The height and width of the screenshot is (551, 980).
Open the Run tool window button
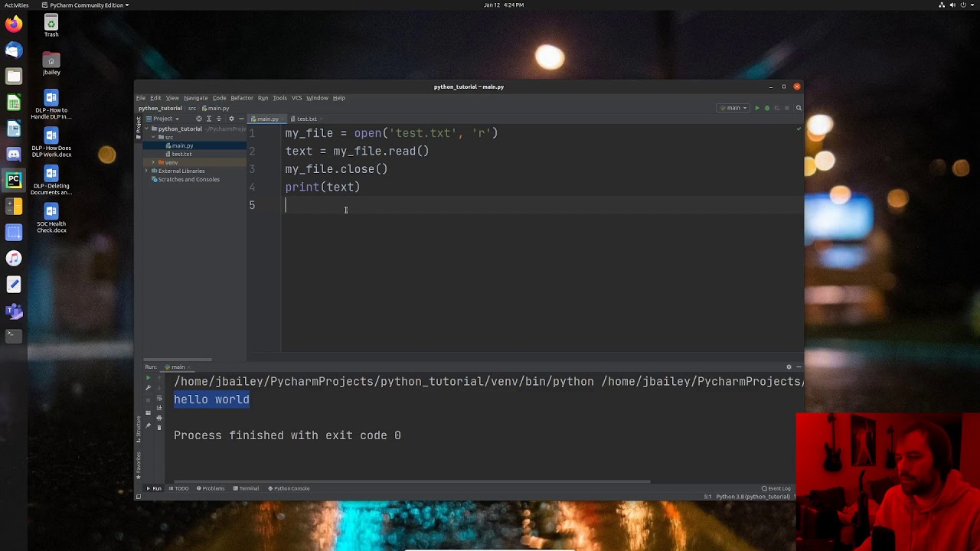click(x=154, y=488)
